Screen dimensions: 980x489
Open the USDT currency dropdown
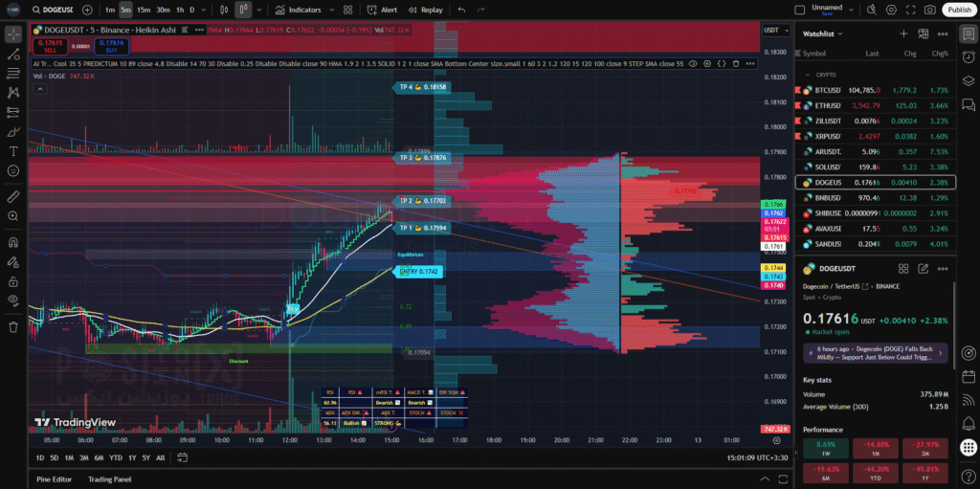776,30
